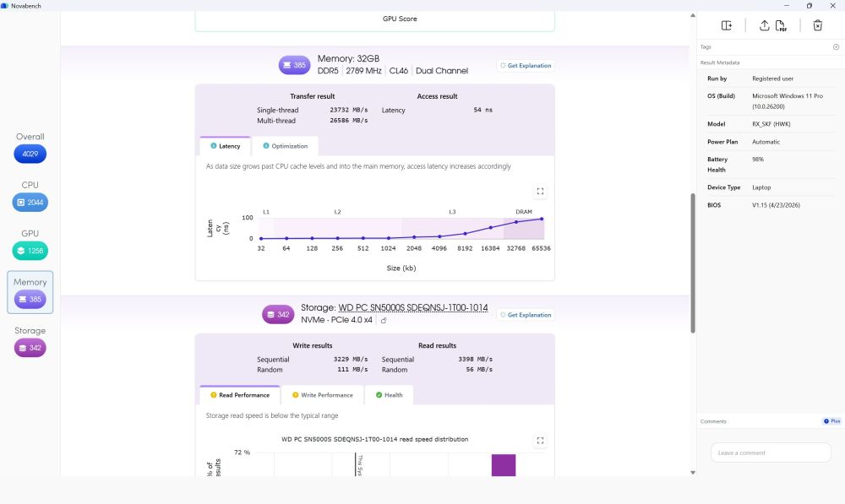The image size is (845, 504).
Task: Maximize or restore the Novabench window
Action: tap(810, 5)
